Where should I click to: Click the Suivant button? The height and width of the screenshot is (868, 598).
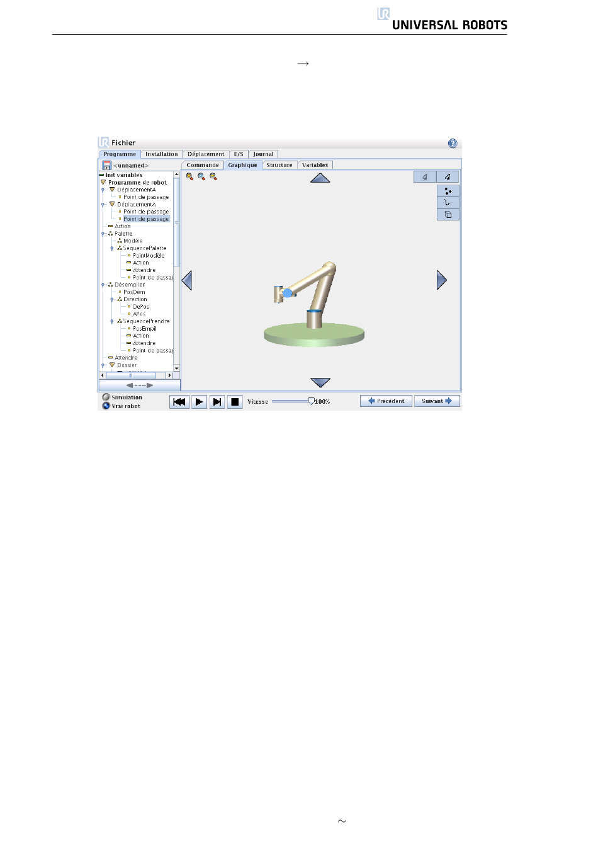(x=437, y=401)
